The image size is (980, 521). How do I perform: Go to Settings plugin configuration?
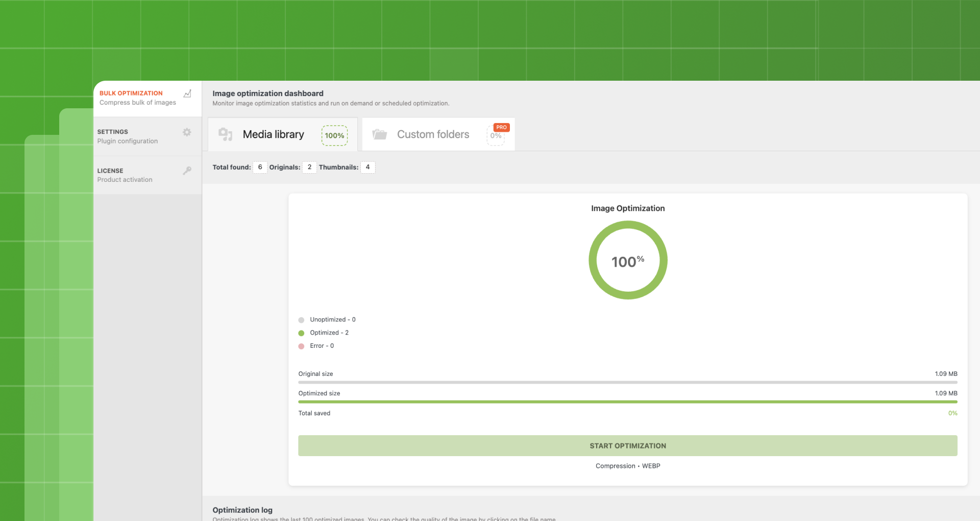coord(128,136)
